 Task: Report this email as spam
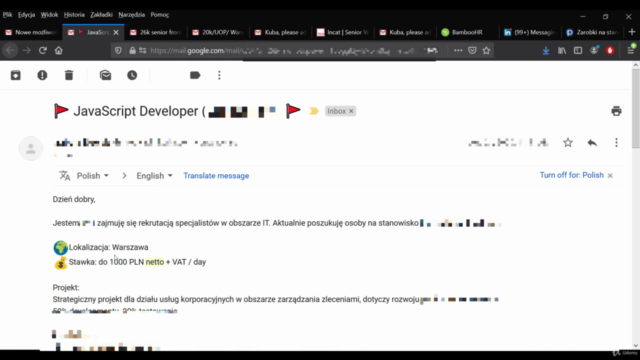pyautogui.click(x=42, y=75)
